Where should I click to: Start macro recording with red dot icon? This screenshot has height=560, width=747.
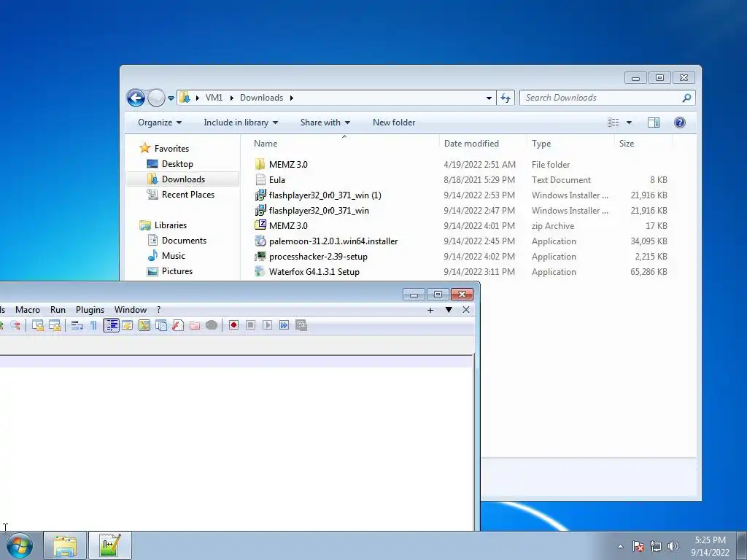[x=233, y=325]
